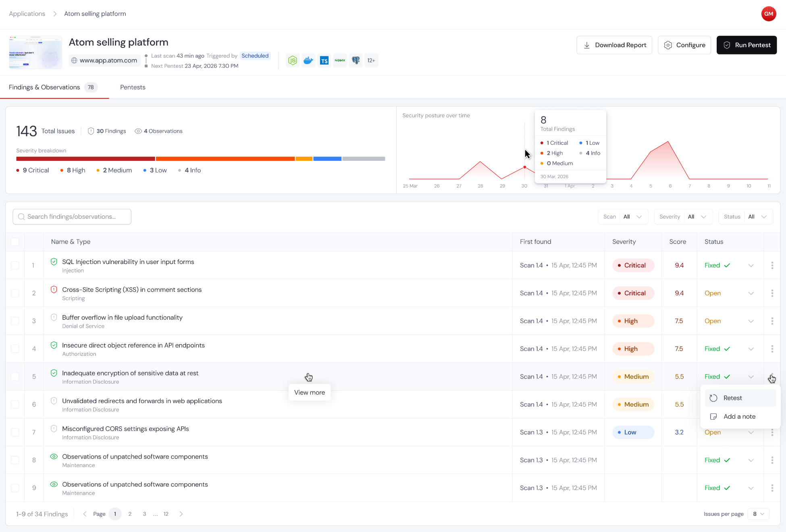
Task: Expand status chevron on Cross-Site Scripting row
Action: point(751,293)
